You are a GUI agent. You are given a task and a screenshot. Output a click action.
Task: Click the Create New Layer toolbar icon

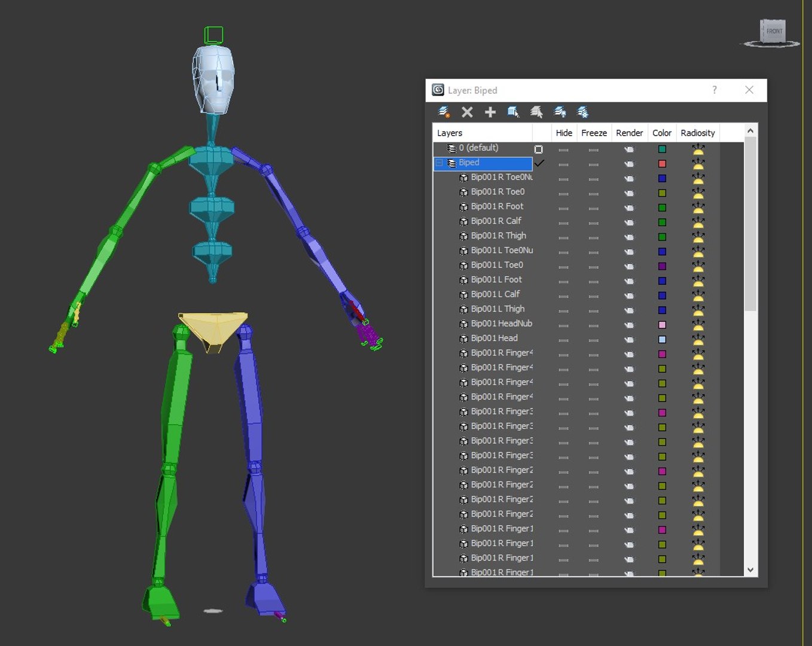[444, 112]
